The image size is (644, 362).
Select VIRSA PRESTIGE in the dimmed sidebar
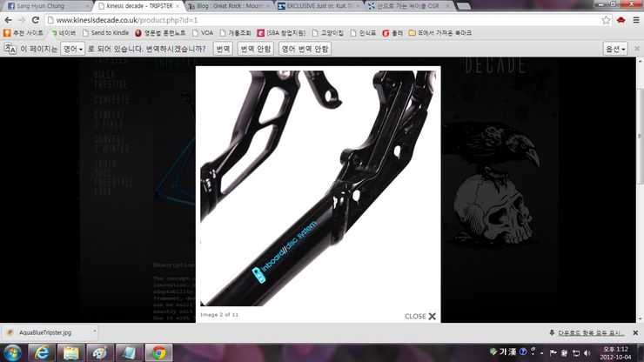(x=111, y=80)
